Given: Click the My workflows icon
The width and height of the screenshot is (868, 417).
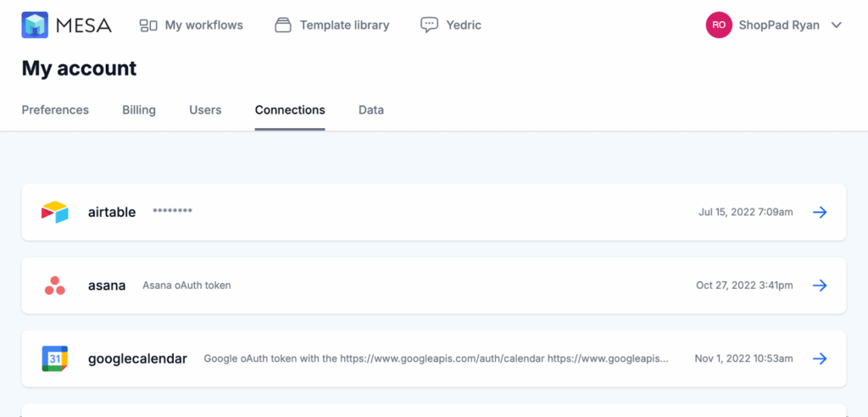Looking at the screenshot, I should pos(148,25).
